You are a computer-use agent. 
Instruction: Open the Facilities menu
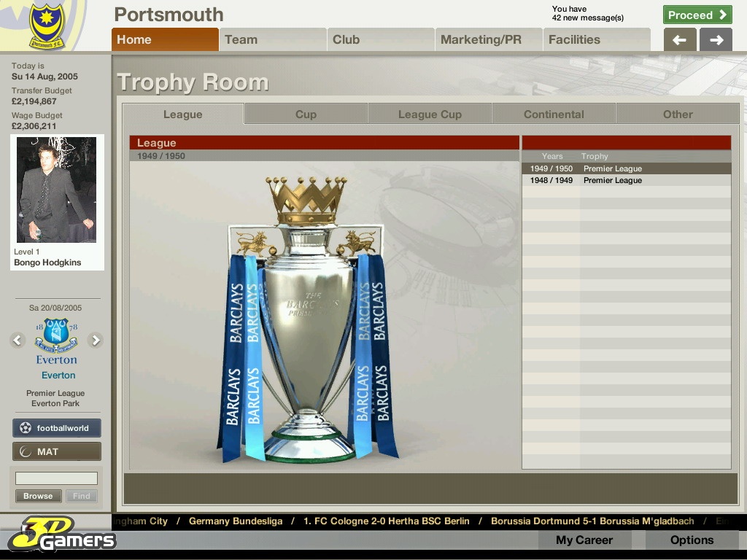tap(597, 40)
